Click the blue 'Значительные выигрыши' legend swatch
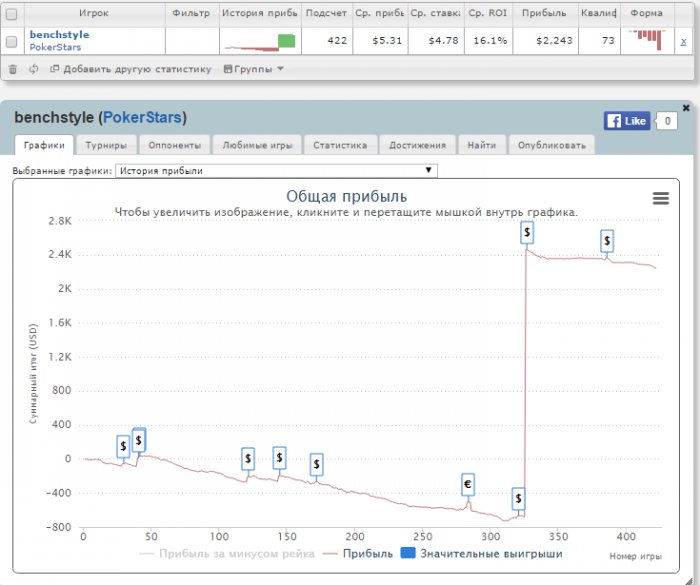 [408, 553]
